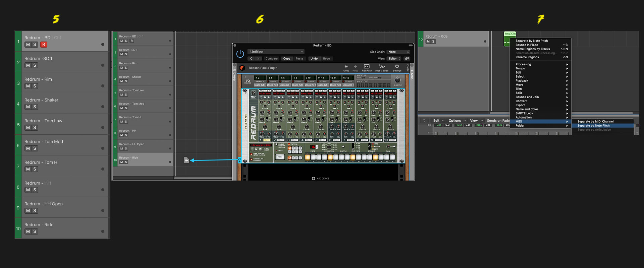
Task: Open Redrum patch browse folder icon
Action: coord(256,149)
